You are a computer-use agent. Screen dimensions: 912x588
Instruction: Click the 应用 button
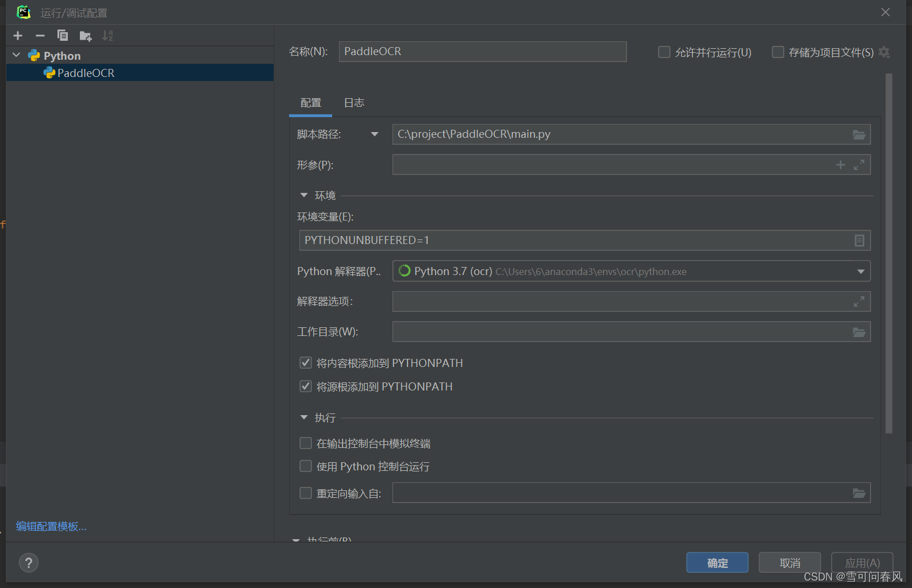pos(862,563)
